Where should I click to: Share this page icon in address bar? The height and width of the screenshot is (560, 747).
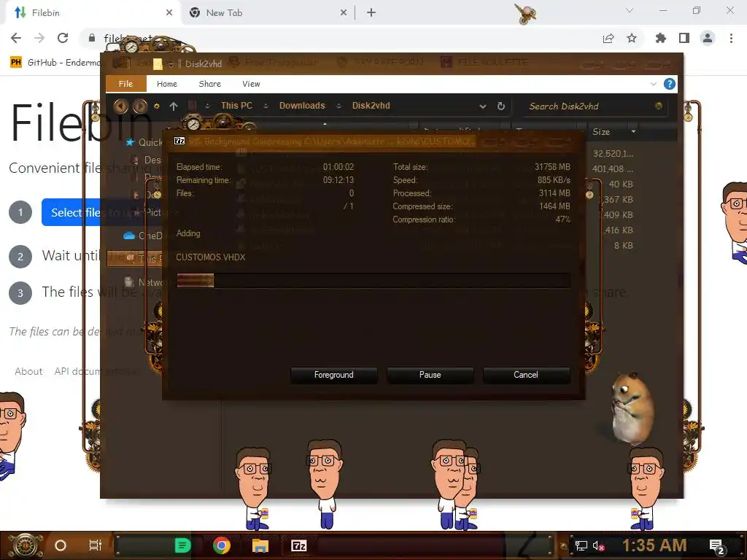click(608, 39)
